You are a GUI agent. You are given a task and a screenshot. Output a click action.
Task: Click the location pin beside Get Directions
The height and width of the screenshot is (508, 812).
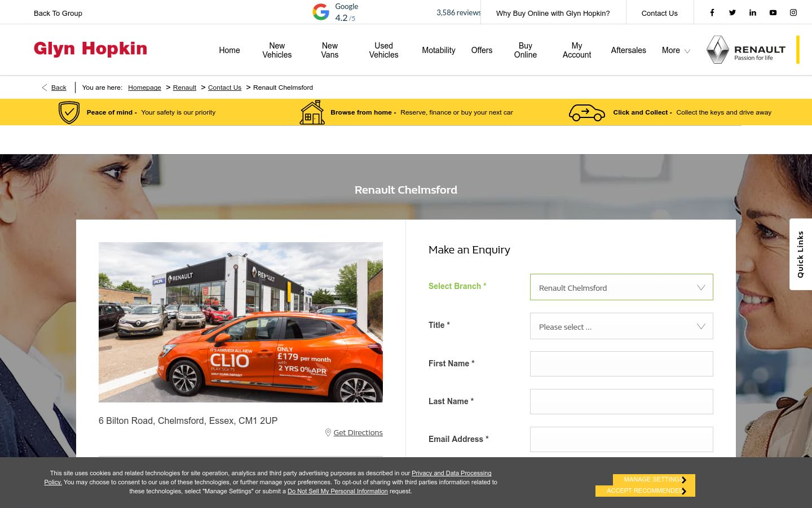point(328,432)
